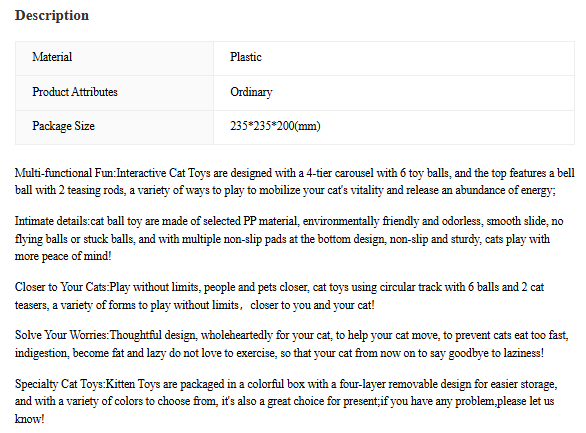Select the Material label cell
The height and width of the screenshot is (433, 586).
click(x=114, y=59)
